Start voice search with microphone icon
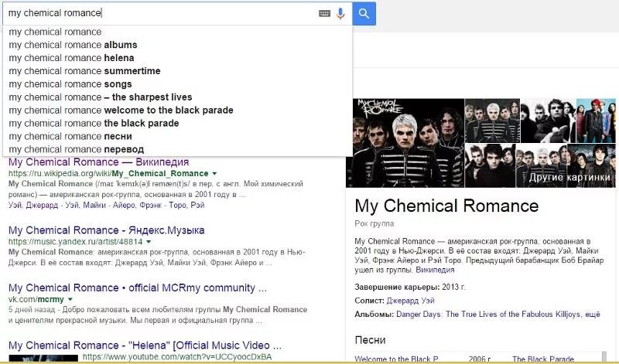 (x=340, y=13)
